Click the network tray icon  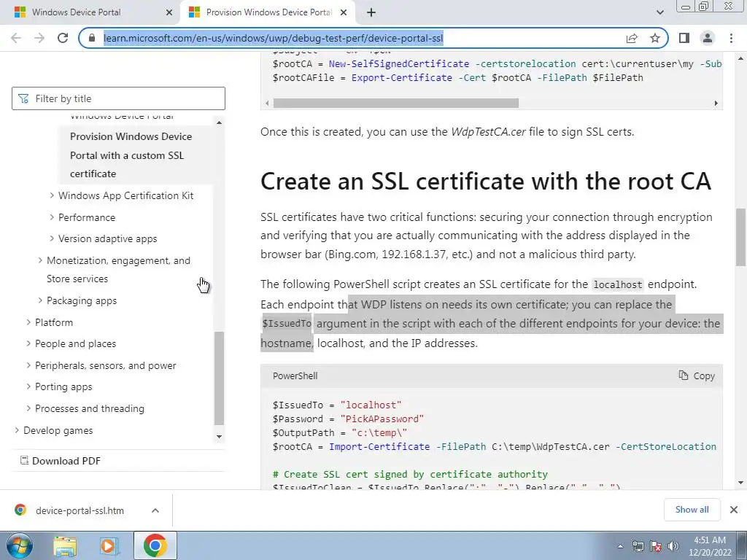click(638, 546)
